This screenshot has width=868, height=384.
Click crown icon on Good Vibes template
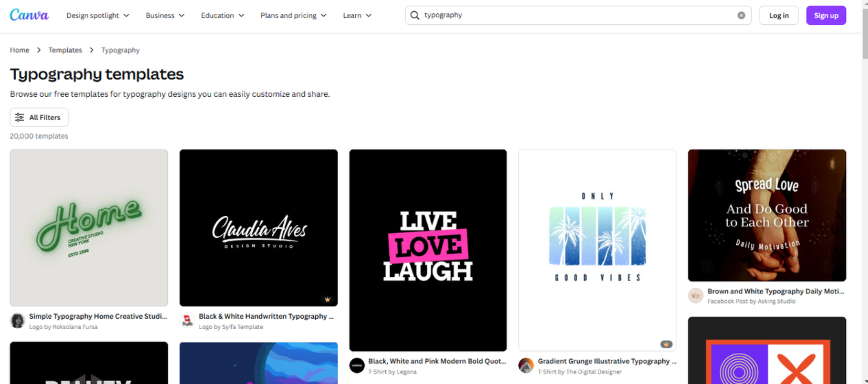[x=666, y=344]
